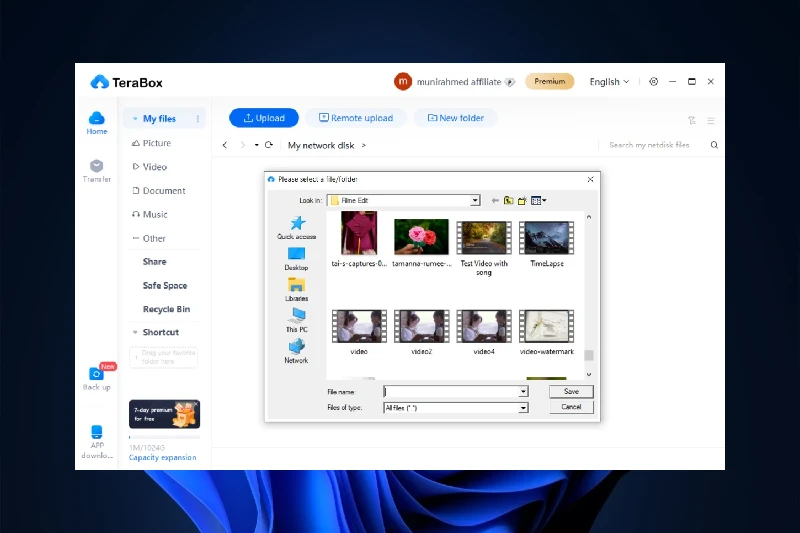
Task: Open the English language dropdown
Action: click(x=609, y=82)
